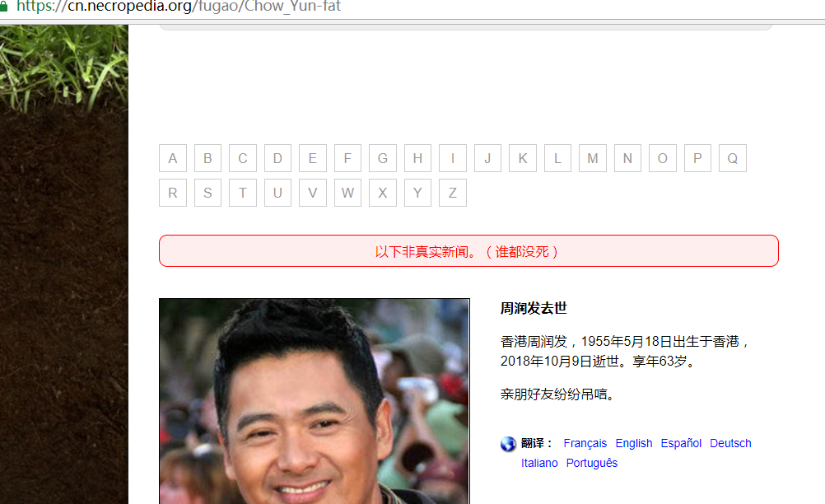Image resolution: width=825 pixels, height=504 pixels.
Task: Browse names starting with Y
Action: coord(417,193)
